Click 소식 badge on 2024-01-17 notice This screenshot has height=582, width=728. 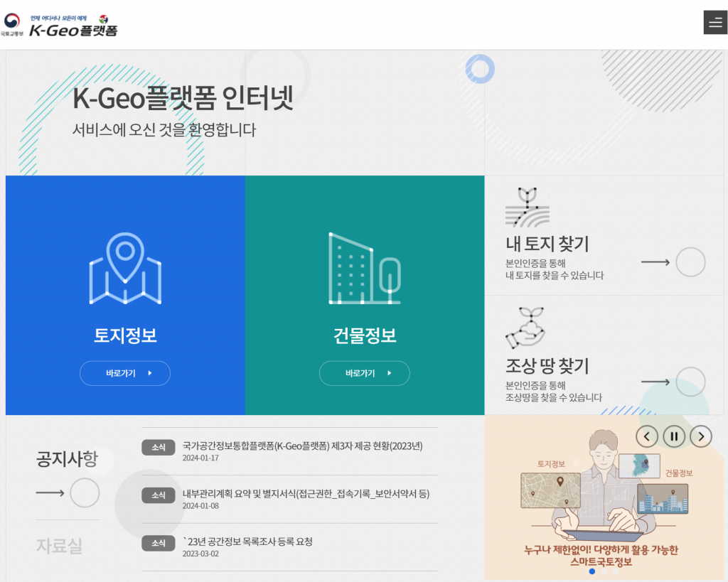pyautogui.click(x=159, y=448)
